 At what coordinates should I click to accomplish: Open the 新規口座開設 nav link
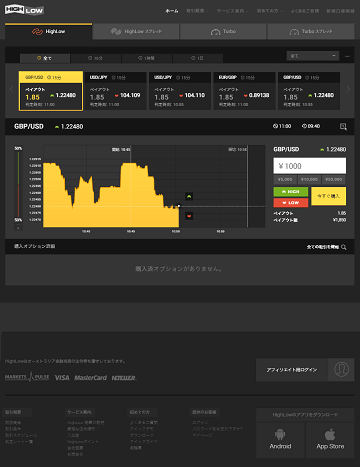click(x=340, y=11)
